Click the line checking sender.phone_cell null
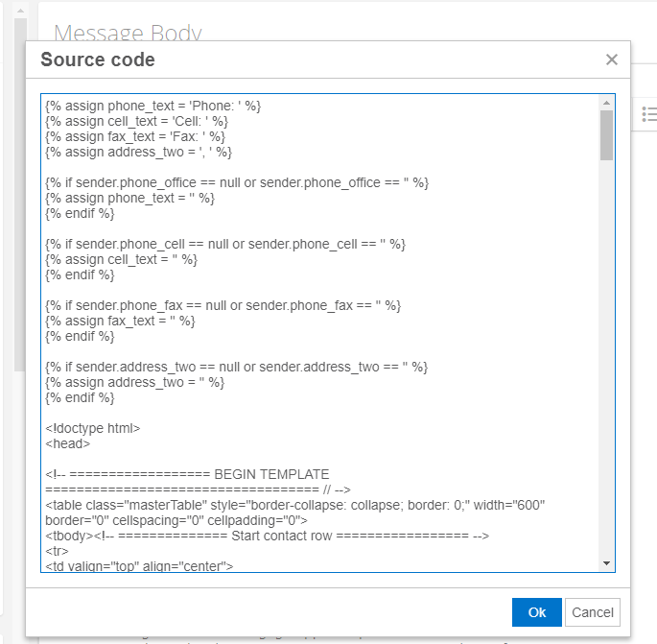657x644 pixels. [225, 244]
